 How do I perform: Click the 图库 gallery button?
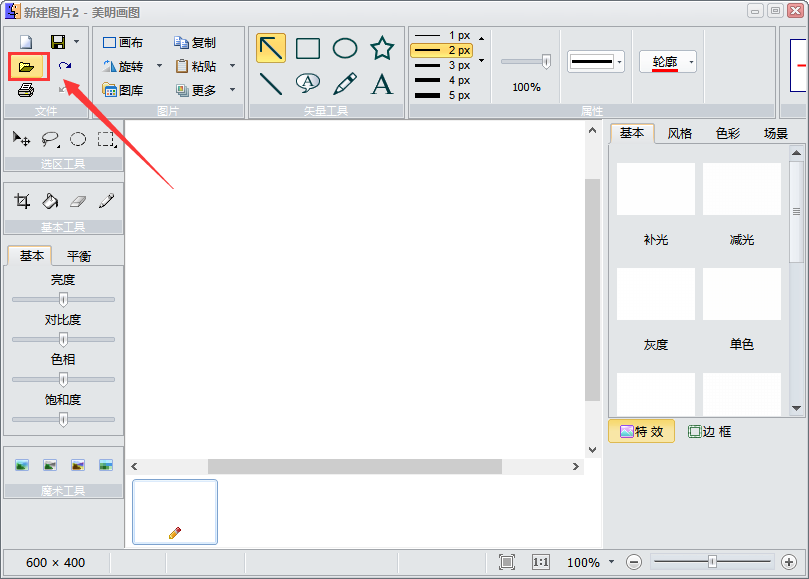tap(123, 90)
